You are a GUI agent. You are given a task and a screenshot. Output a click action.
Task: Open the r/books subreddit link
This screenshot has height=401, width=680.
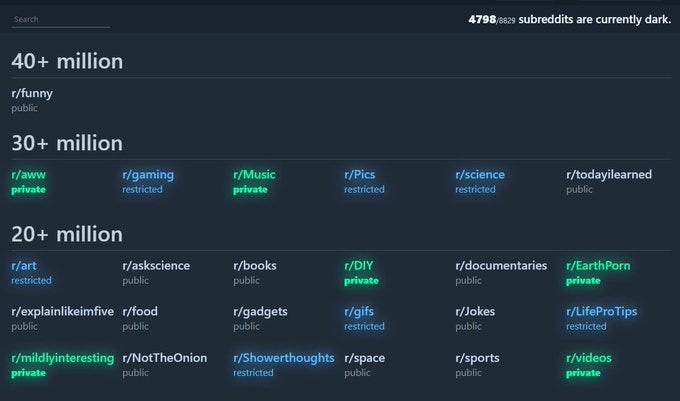(255, 266)
